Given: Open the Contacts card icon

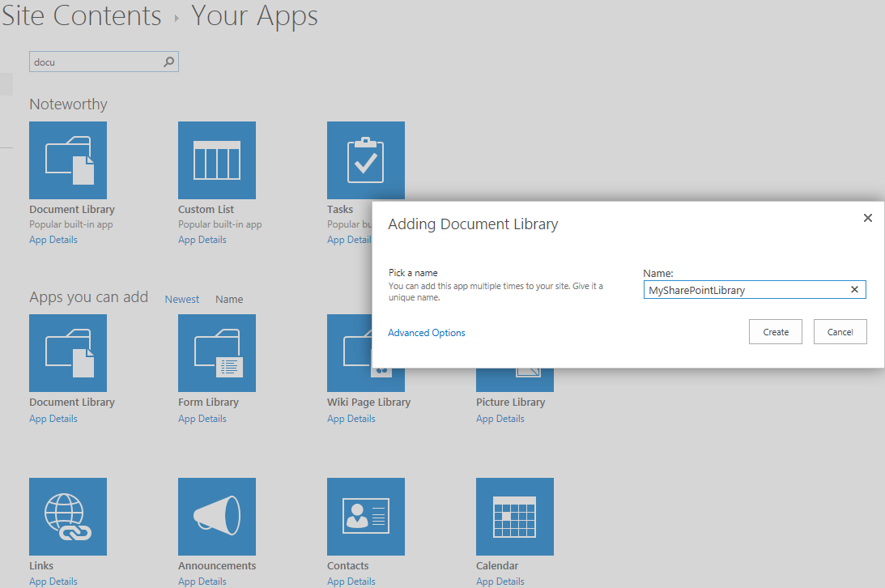Looking at the screenshot, I should tap(366, 517).
